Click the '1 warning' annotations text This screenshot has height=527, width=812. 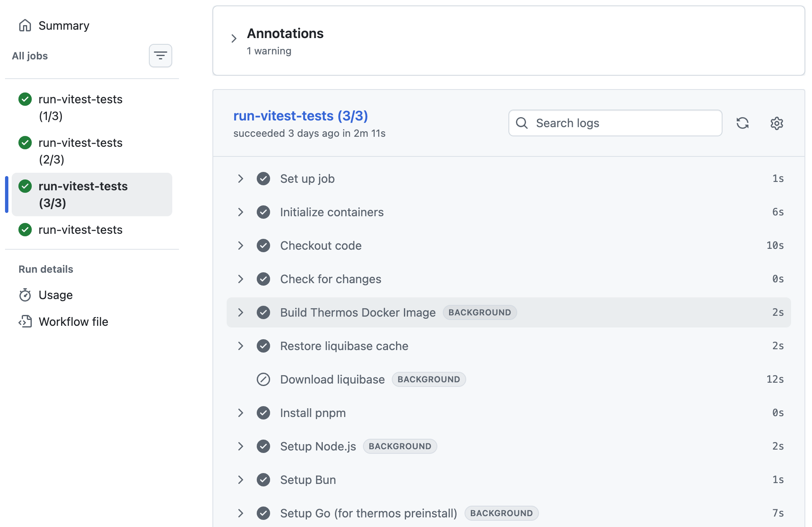pyautogui.click(x=269, y=51)
